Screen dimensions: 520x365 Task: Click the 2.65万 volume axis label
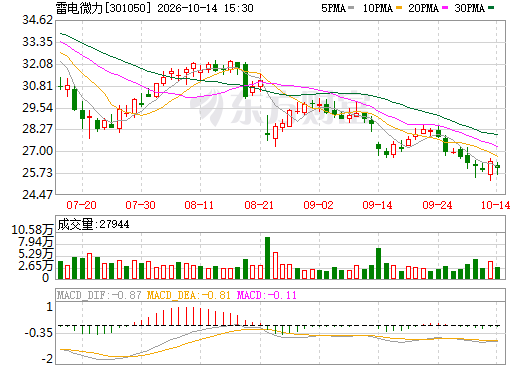[36, 266]
